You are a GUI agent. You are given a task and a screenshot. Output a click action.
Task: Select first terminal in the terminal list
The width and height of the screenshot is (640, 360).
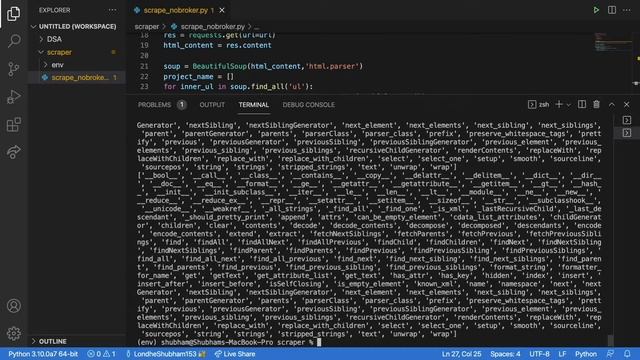pos(627,120)
